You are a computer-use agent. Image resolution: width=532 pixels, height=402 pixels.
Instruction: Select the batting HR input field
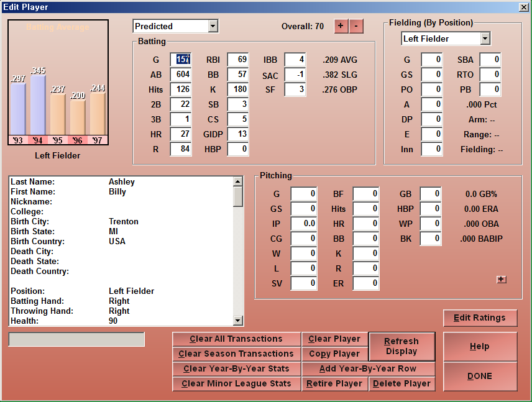coord(181,134)
